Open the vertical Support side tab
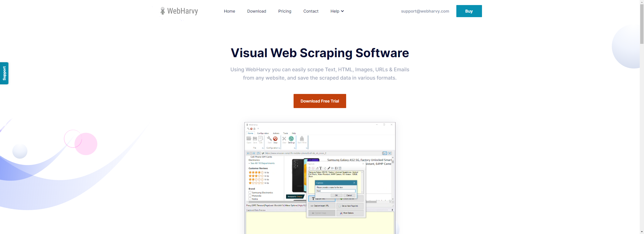The height and width of the screenshot is (234, 644). point(4,73)
